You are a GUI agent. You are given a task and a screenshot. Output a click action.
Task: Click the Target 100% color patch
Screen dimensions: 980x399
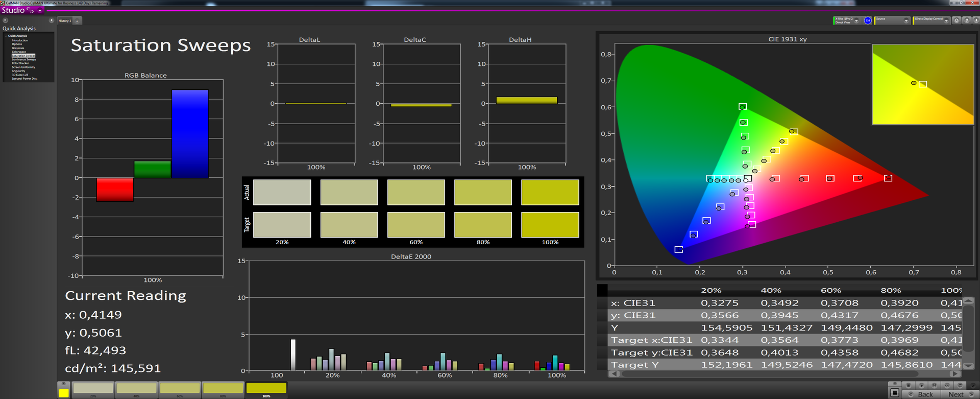pyautogui.click(x=550, y=225)
